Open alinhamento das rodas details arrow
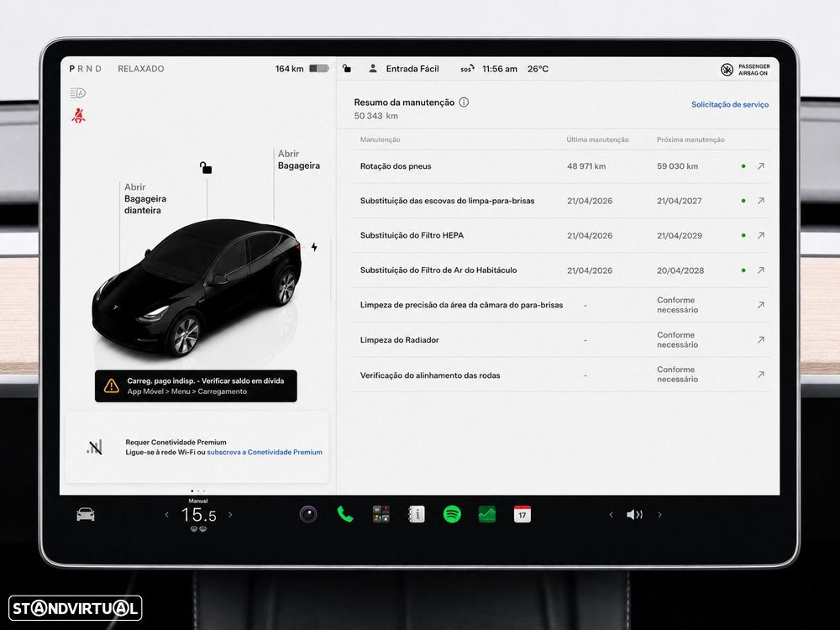 coord(761,375)
